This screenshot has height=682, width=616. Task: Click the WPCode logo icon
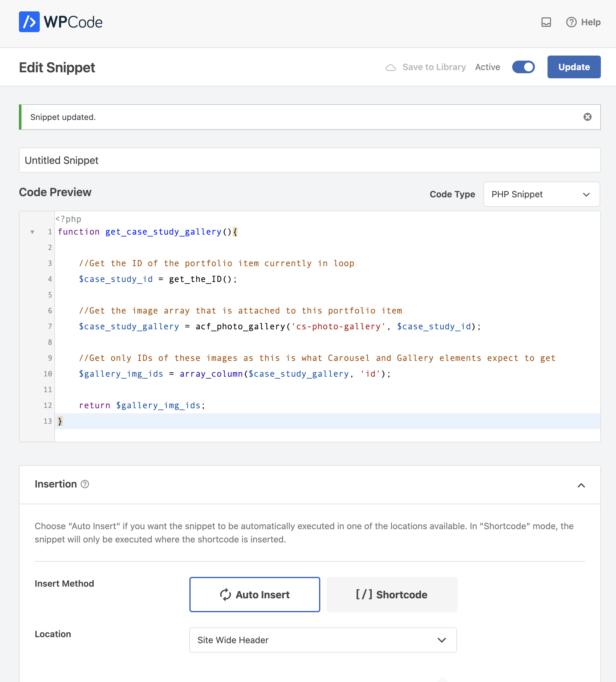[x=29, y=22]
